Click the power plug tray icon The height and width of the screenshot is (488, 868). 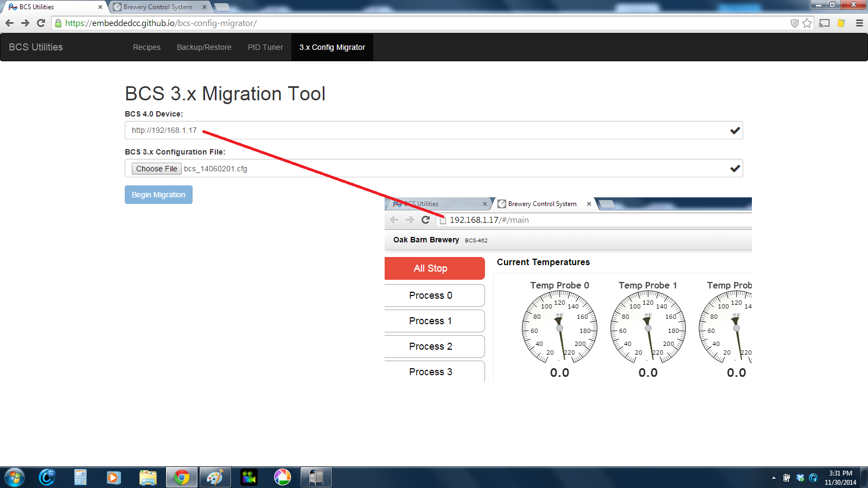(x=787, y=478)
